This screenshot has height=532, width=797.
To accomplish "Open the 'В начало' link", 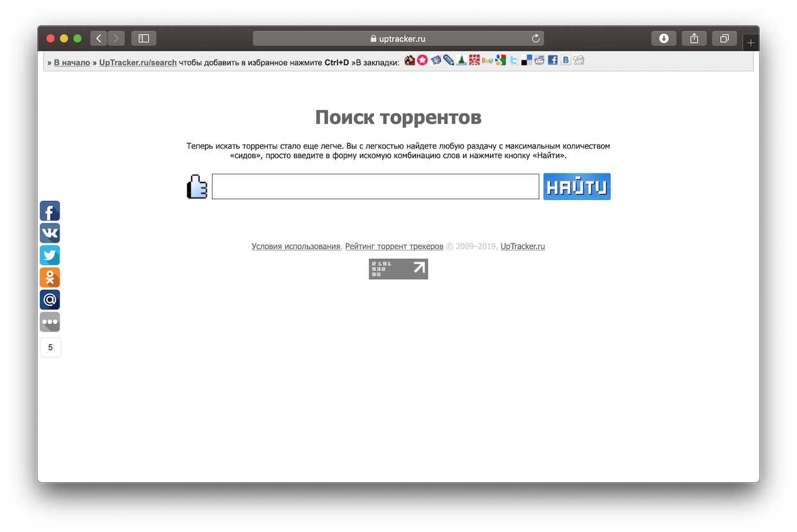I will (72, 63).
